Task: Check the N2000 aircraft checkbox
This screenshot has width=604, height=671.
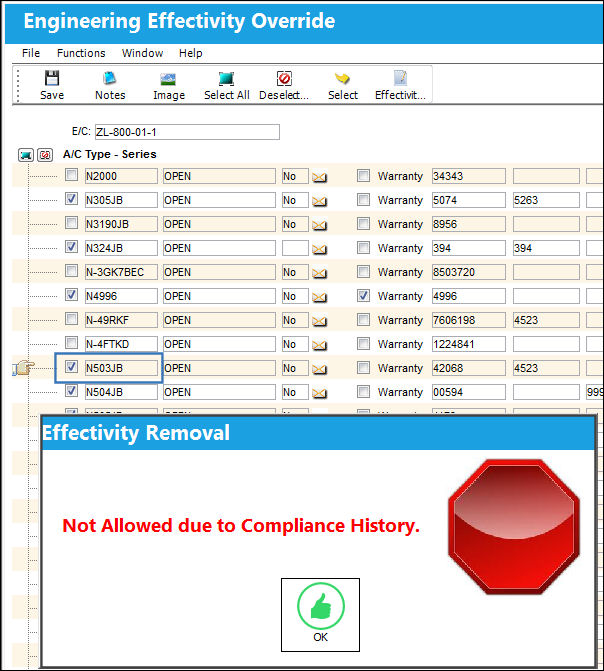Action: click(71, 175)
